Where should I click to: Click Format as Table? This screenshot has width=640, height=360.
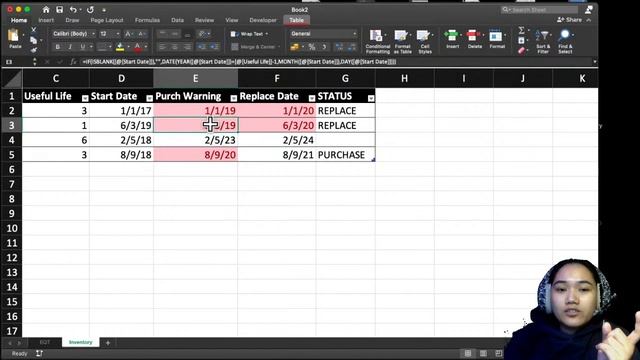point(402,41)
